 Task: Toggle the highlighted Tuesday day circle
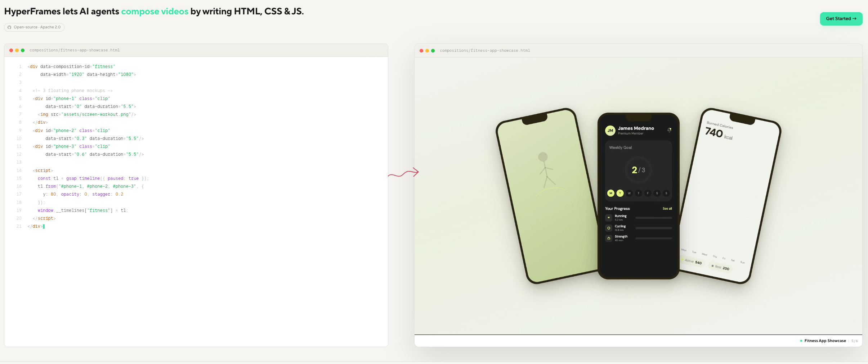620,193
